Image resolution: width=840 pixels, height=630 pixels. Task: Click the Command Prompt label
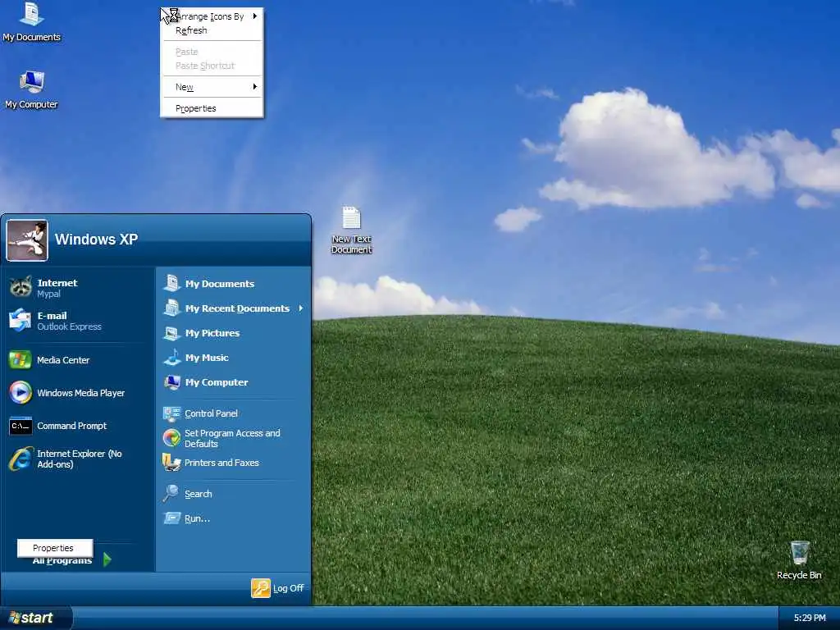[x=72, y=426]
